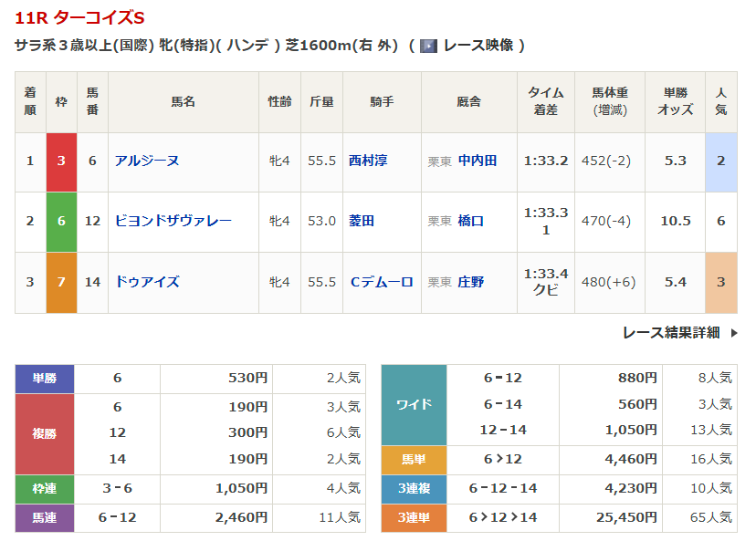This screenshot has height=541, width=756.
Task: Click the 1,050円 bracket quinella payout
Action: coord(241,488)
